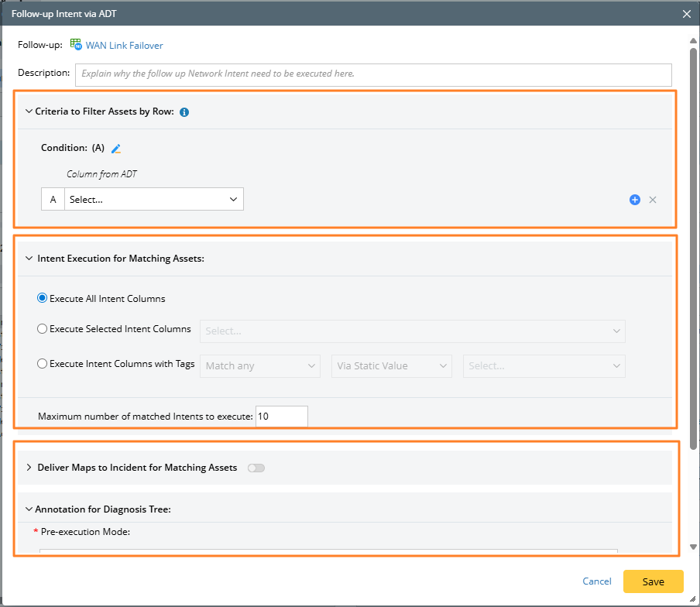Click the Cancel link
700x607 pixels.
pyautogui.click(x=597, y=581)
